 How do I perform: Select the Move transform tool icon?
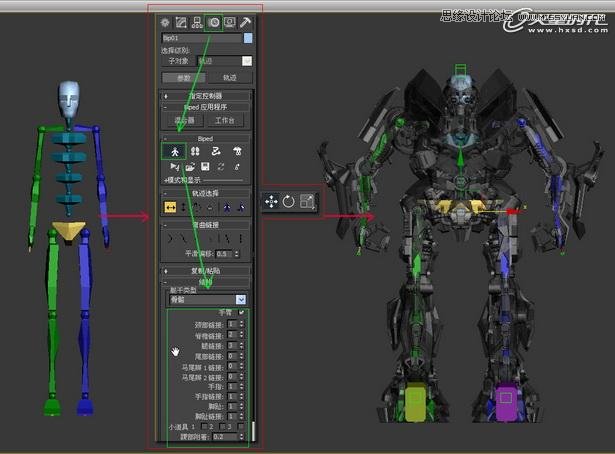271,202
